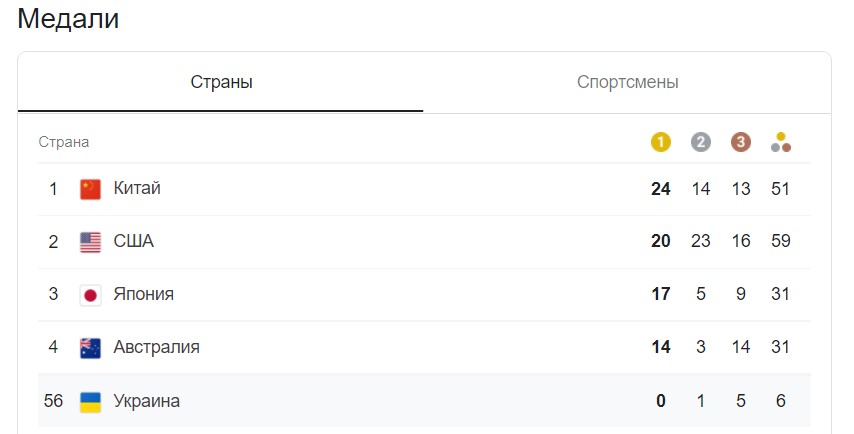The image size is (854, 434).
Task: Open the Австралия country link
Action: (156, 347)
